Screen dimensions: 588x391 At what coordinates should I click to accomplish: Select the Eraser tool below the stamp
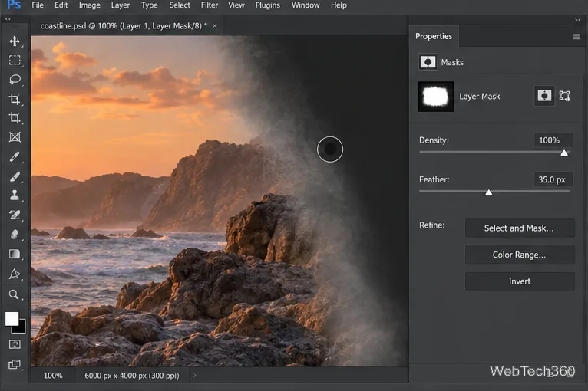click(15, 215)
